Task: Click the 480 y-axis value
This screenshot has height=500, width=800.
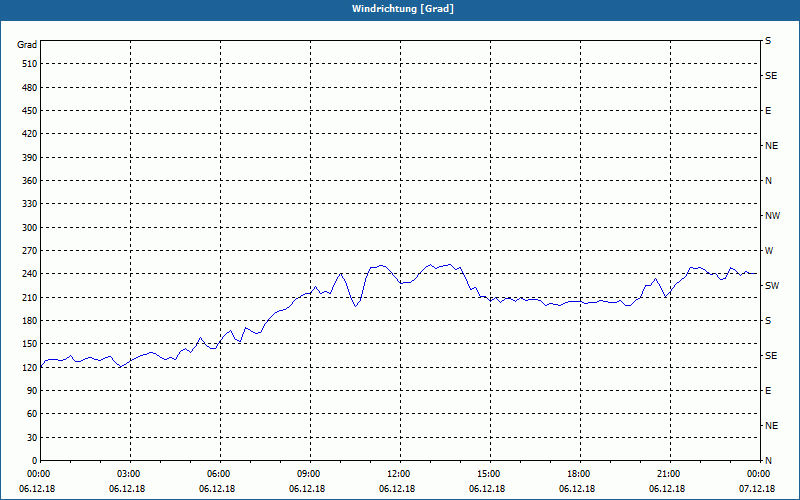Action: [30, 88]
